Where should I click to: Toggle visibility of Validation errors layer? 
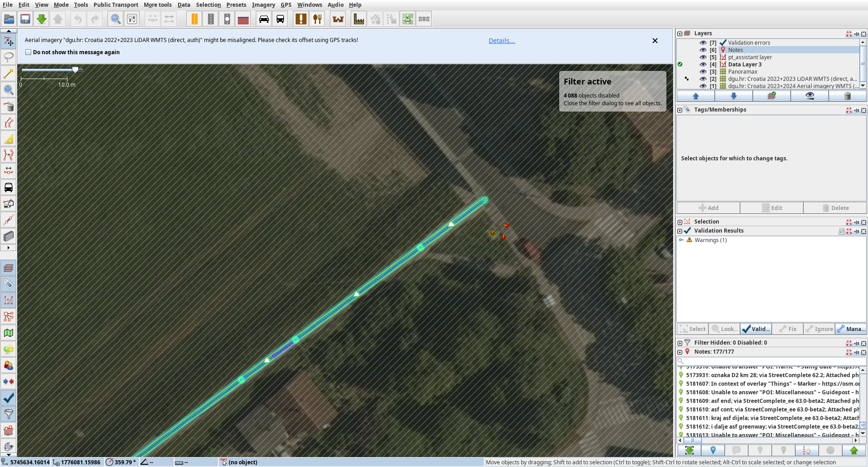pyautogui.click(x=703, y=43)
